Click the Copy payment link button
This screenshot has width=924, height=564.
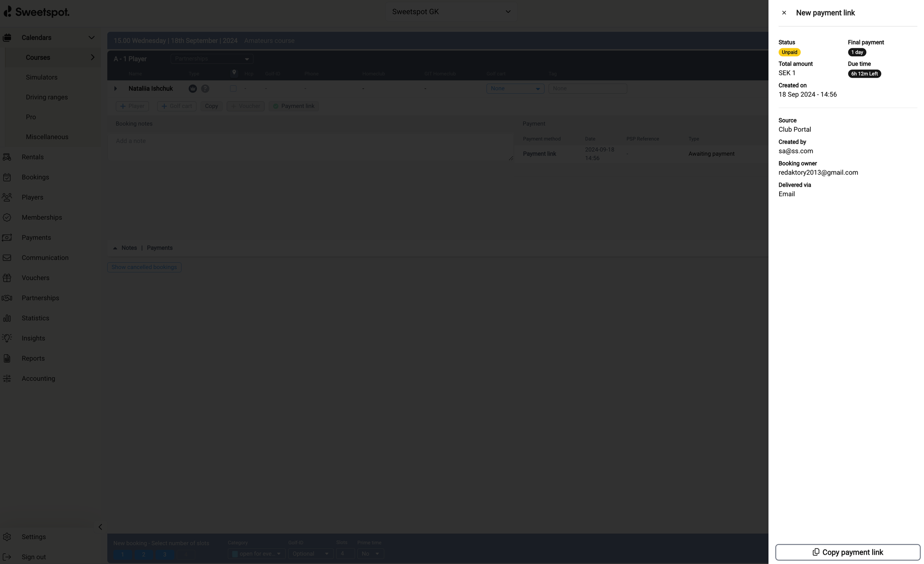click(847, 552)
